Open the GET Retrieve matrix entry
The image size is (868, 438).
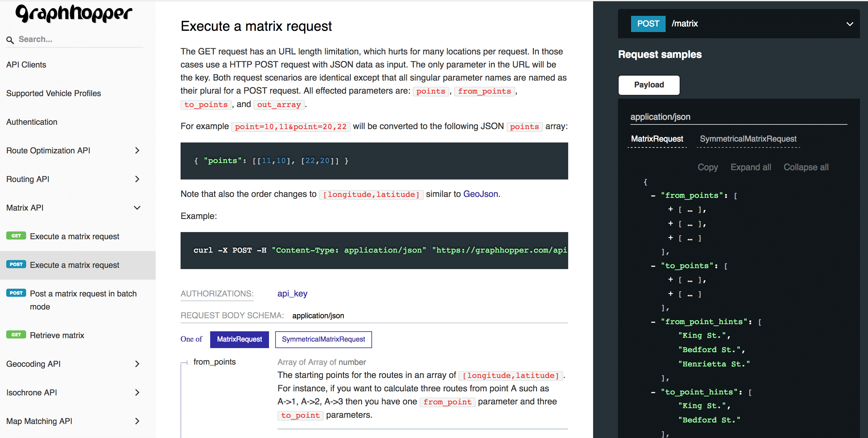57,335
